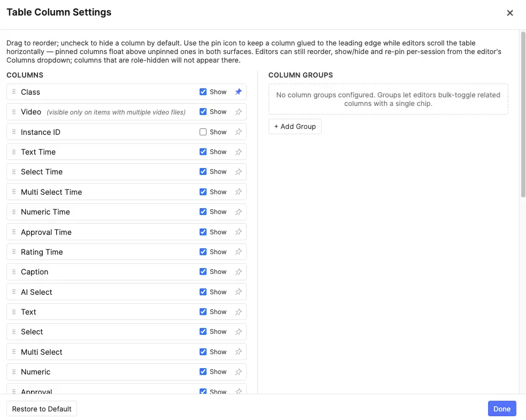This screenshot has width=526, height=420.
Task: Pin the AI Select column
Action: 239,292
